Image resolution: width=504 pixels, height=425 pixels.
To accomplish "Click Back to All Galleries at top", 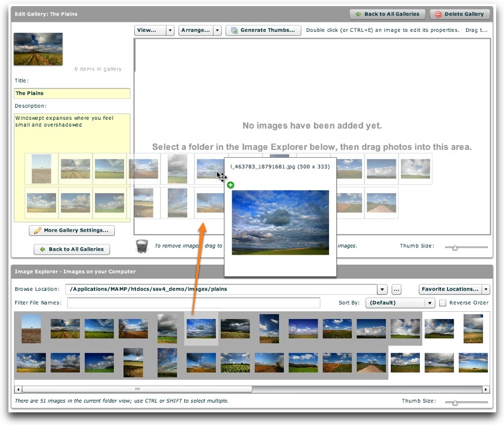I will click(387, 14).
